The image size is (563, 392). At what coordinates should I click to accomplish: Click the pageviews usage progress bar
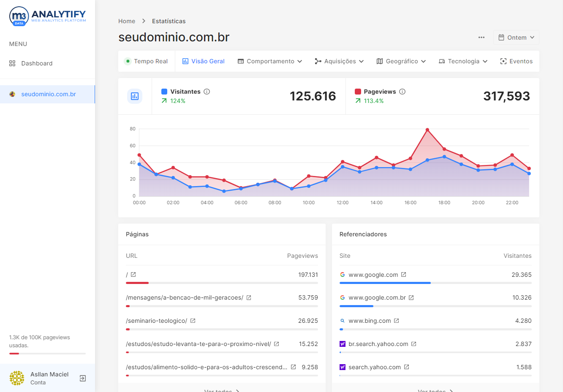tap(47, 354)
